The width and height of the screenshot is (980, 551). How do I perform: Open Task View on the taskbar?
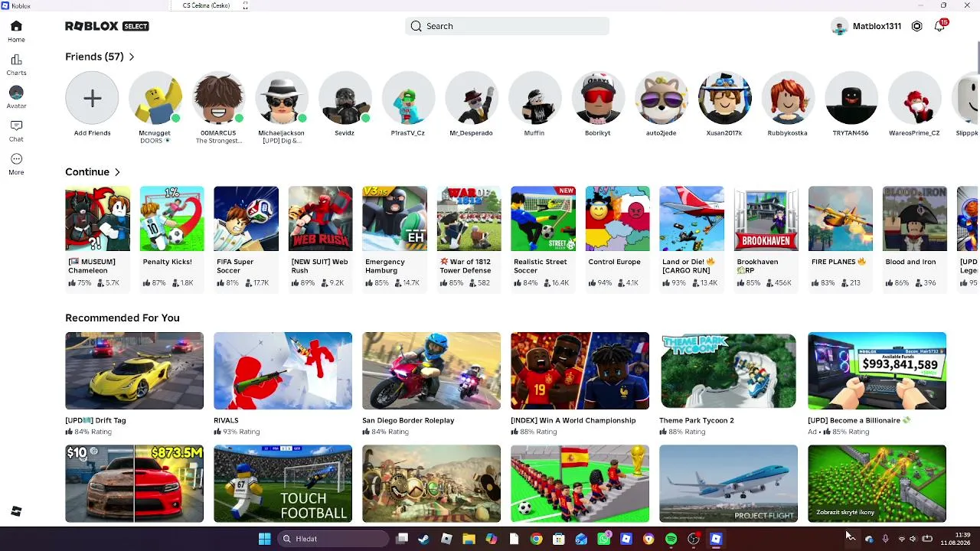(x=402, y=539)
